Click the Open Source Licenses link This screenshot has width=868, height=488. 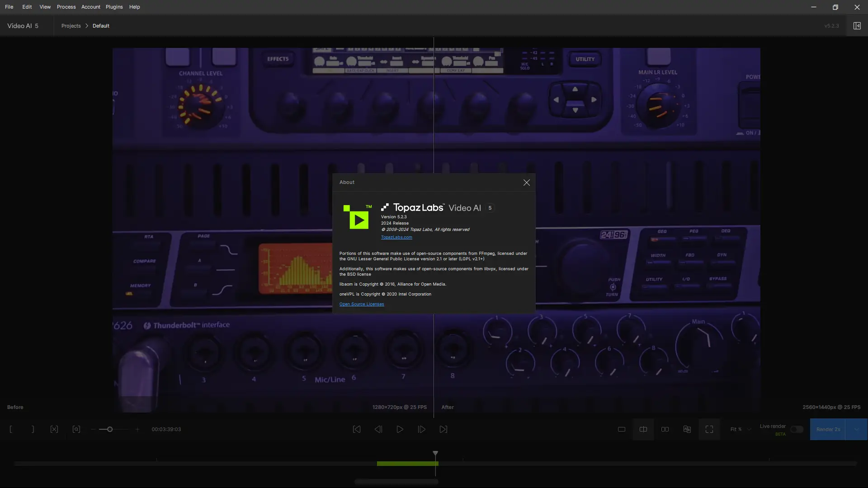pos(361,304)
